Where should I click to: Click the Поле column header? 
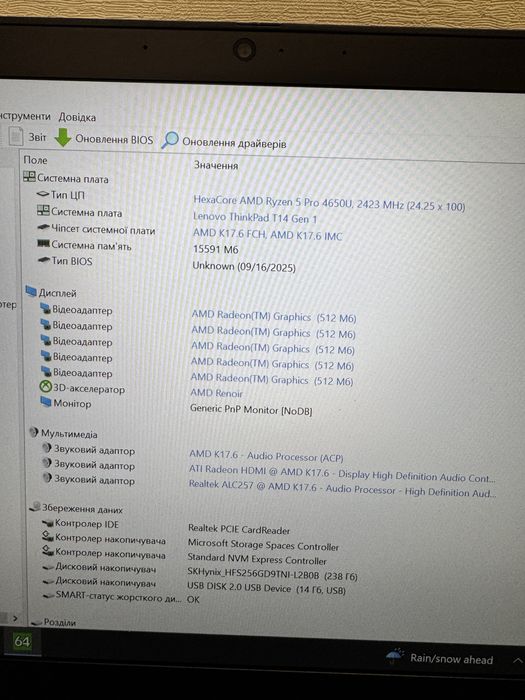pos(35,160)
